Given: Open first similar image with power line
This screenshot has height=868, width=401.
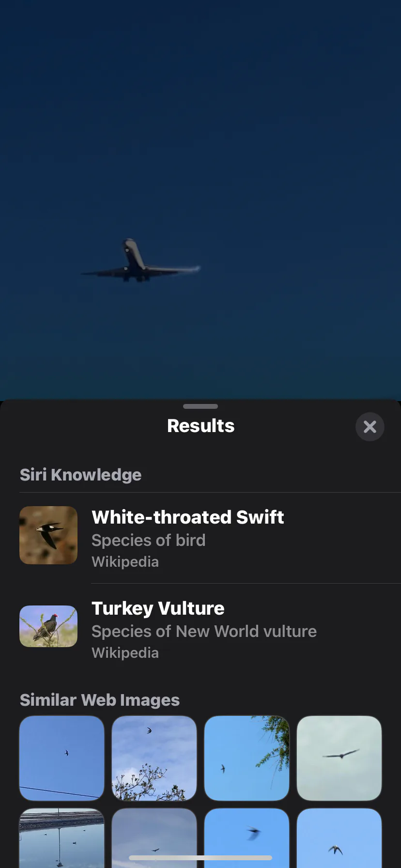Looking at the screenshot, I should point(62,758).
